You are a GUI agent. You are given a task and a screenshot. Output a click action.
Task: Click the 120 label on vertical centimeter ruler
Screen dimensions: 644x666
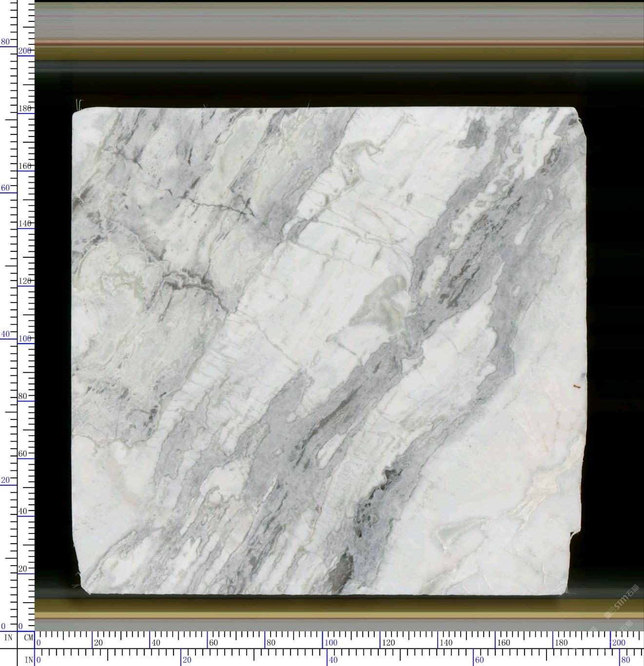click(x=25, y=281)
